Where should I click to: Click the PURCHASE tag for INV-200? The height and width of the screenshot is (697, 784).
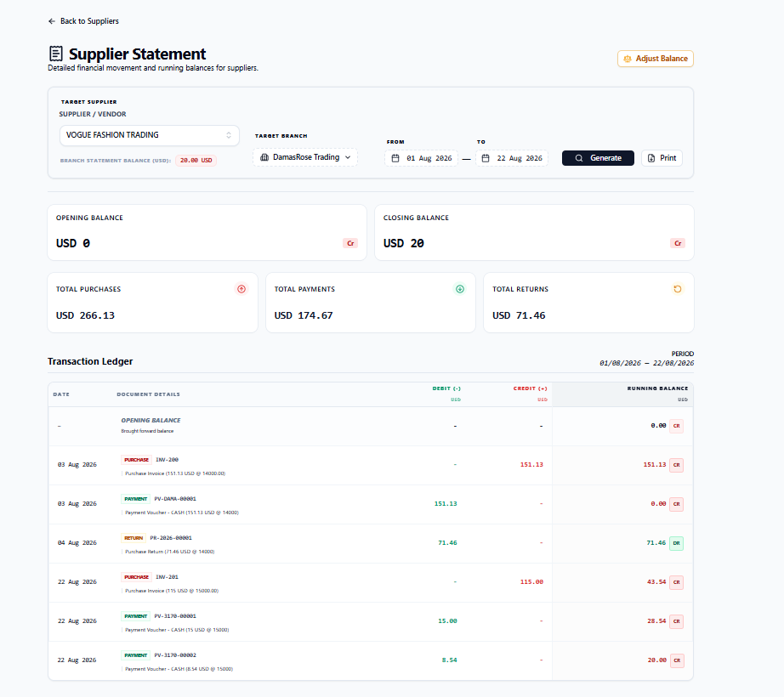137,460
